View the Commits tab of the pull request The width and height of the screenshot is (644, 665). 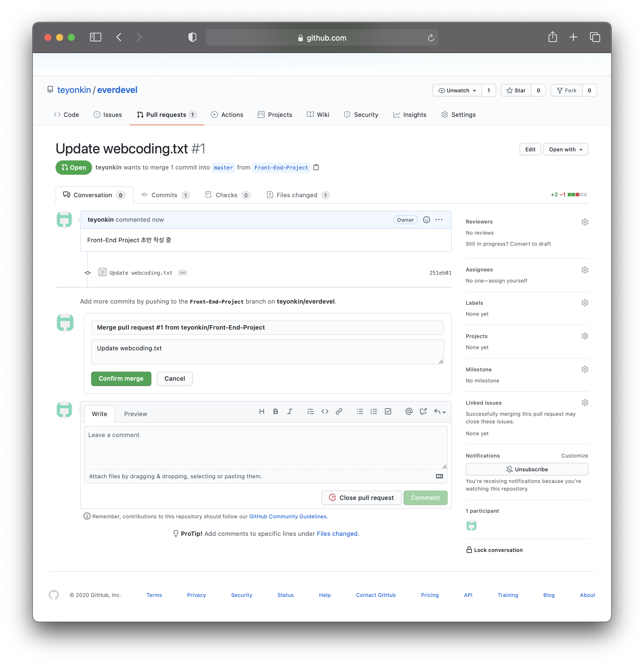pos(165,195)
